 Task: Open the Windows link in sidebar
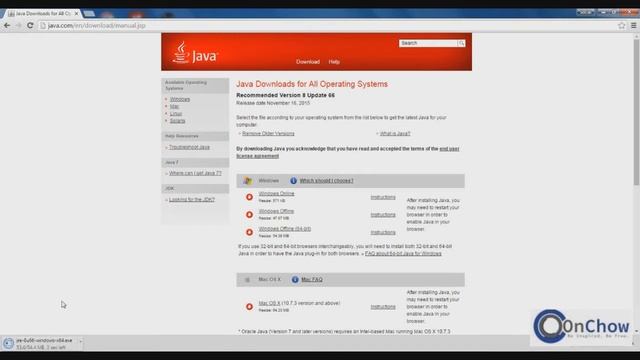(x=180, y=100)
